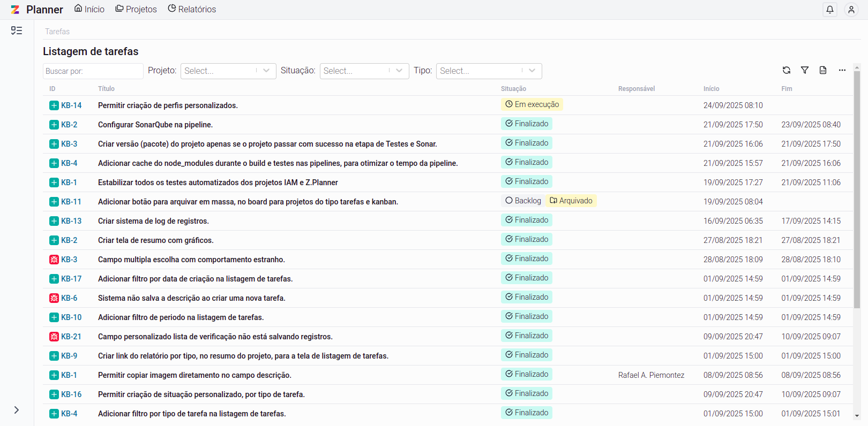868x426 pixels.
Task: Navigate to Início in top menu
Action: point(89,9)
